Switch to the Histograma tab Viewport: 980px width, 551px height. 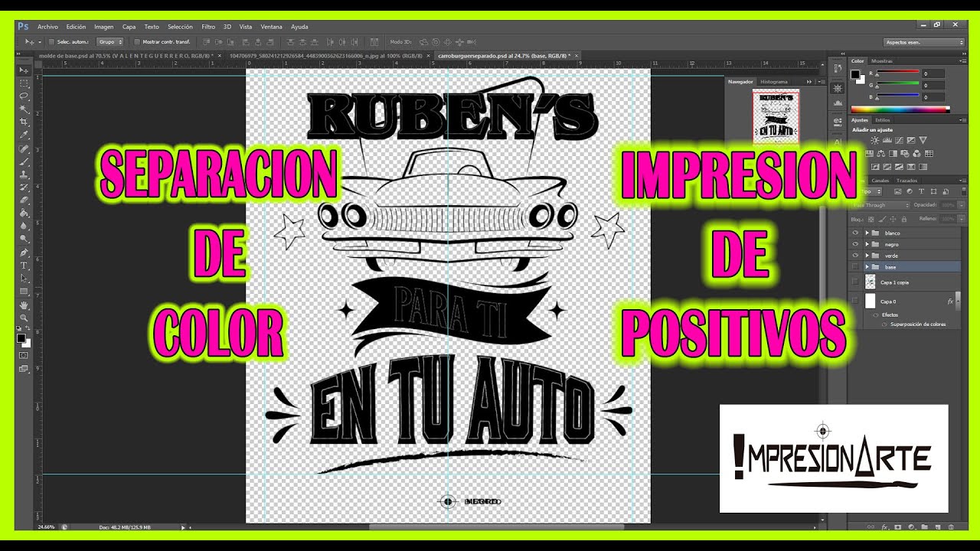coord(773,81)
